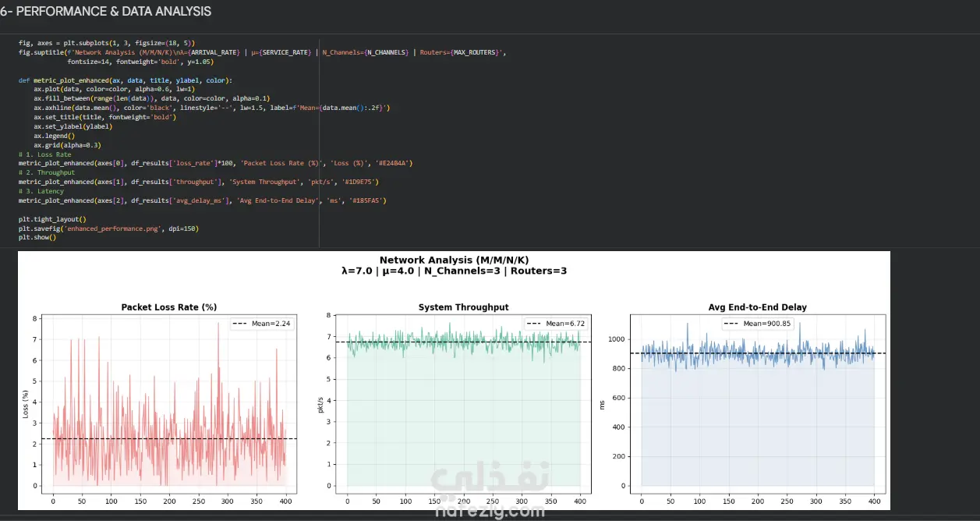Image resolution: width=980 pixels, height=521 pixels.
Task: Click the '6- PERFORMANCE & DATA ANALYSIS' section heading
Action: pos(105,12)
